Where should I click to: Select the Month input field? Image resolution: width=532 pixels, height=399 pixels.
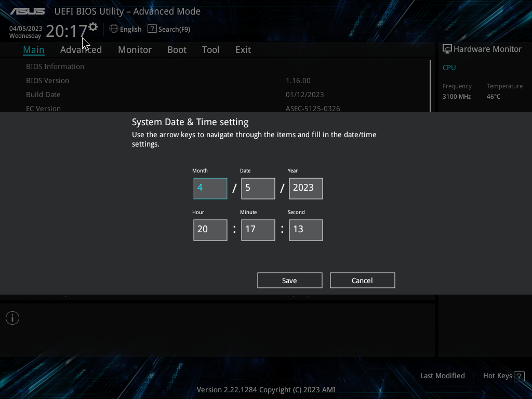click(x=210, y=188)
